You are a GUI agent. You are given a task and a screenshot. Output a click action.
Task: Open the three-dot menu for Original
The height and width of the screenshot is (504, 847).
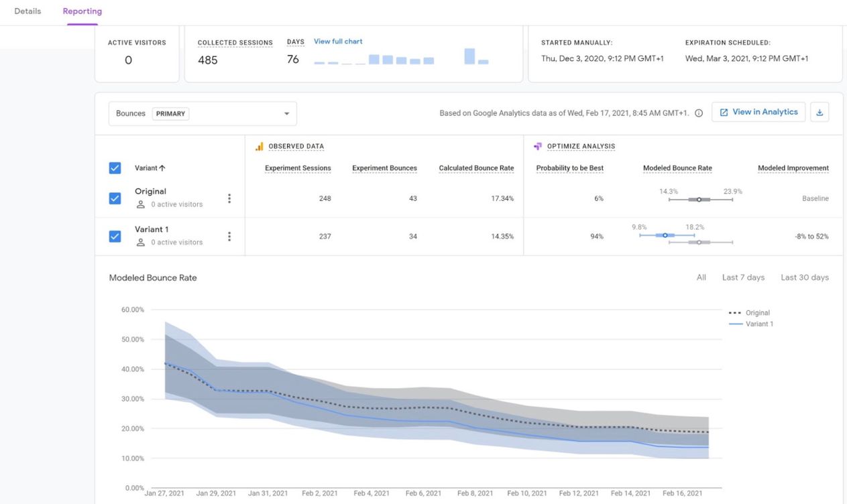229,198
